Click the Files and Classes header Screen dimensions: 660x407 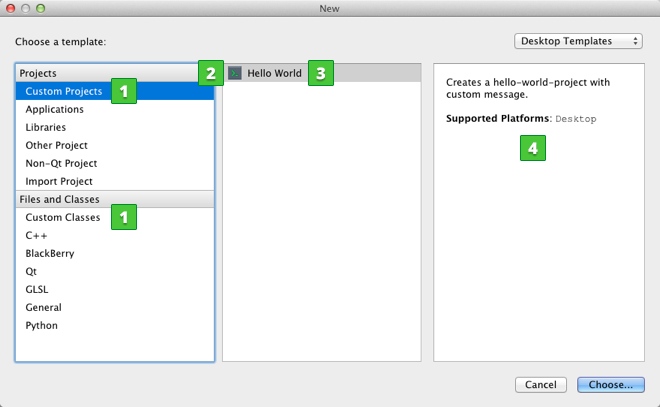59,199
